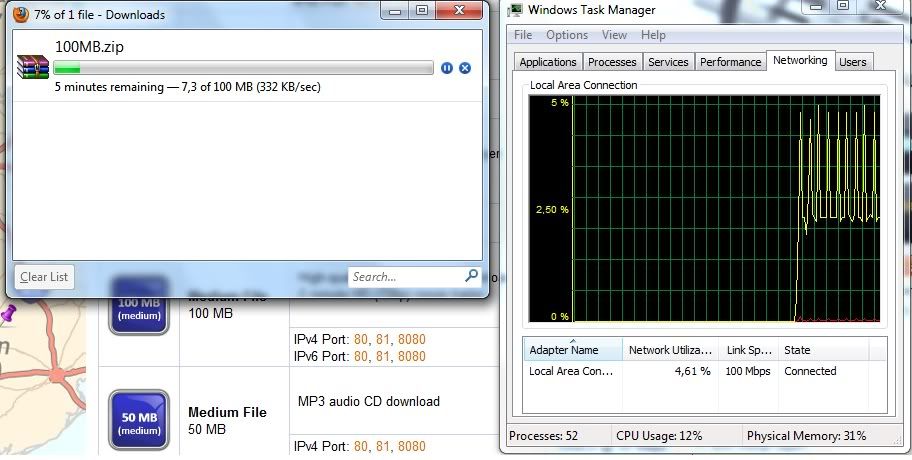Open IPv4 port 81 link for 100 MB file
This screenshot has height=460, width=912.
click(382, 339)
